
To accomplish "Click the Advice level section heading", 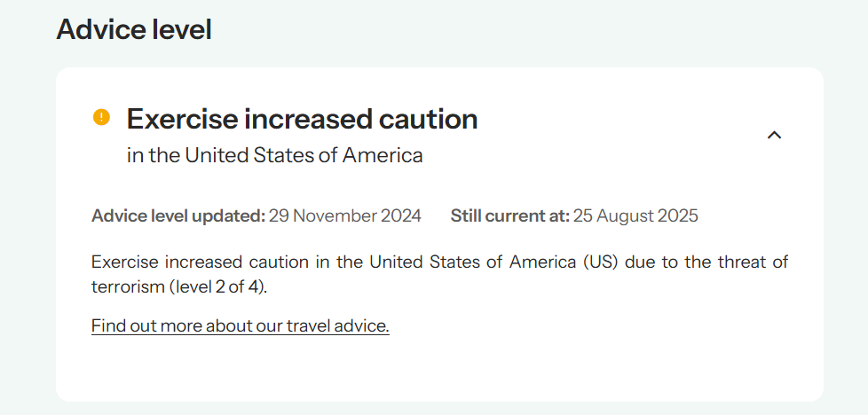I will tap(134, 29).
